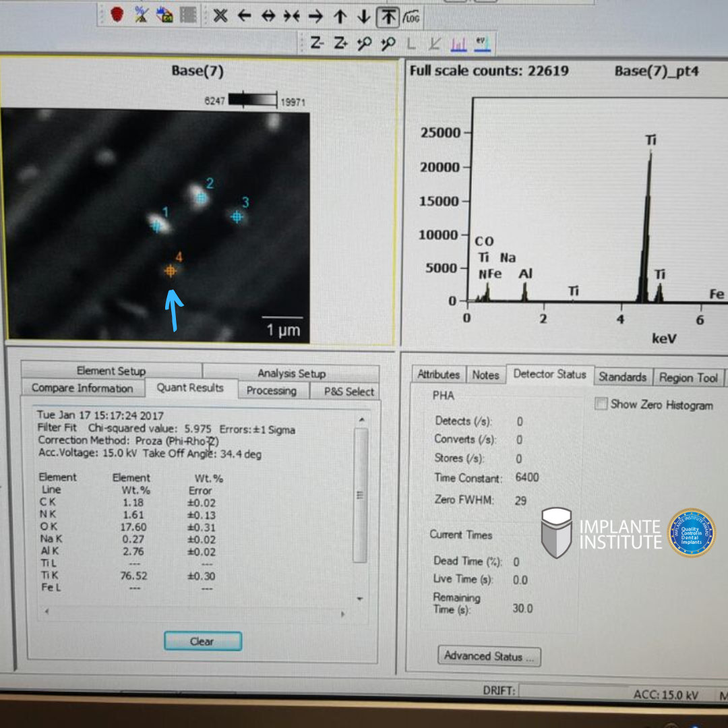This screenshot has height=728, width=728.
Task: Open the Standards tab
Action: click(622, 377)
